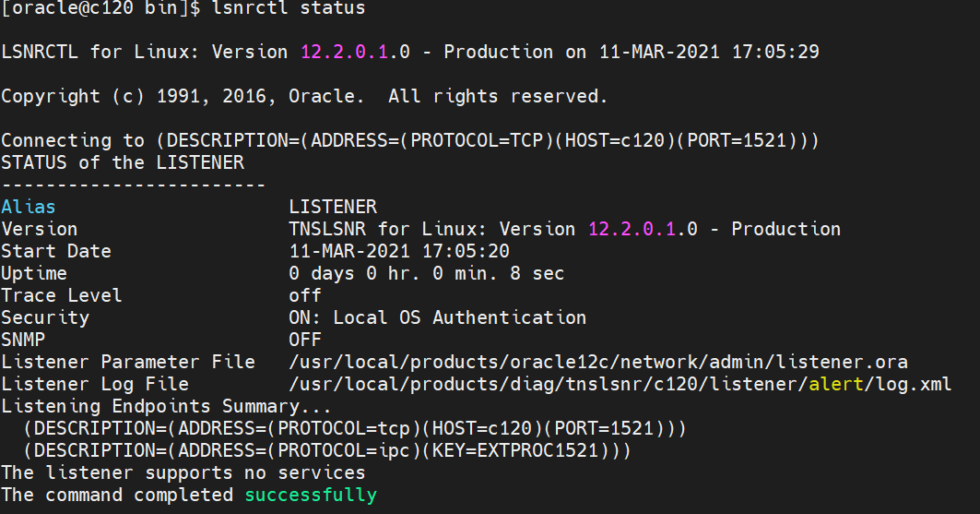Click the 'Connecting to (DESCRIPTION=...' line
The height and width of the screenshot is (514, 980).
410,140
